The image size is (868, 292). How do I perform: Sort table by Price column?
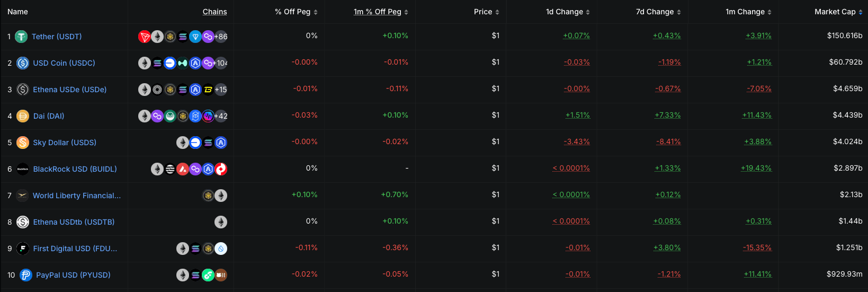pyautogui.click(x=487, y=12)
